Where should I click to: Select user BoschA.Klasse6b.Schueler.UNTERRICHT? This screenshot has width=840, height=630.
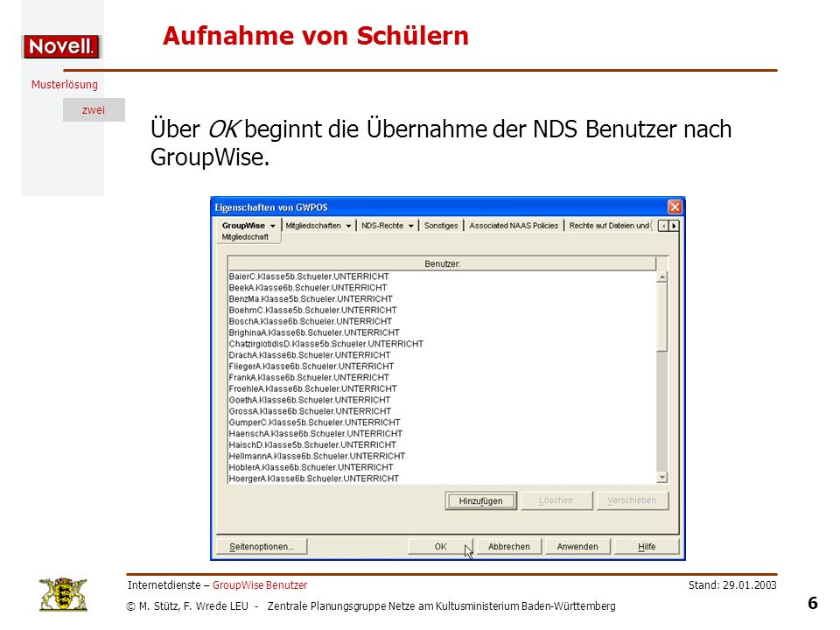click(x=311, y=321)
